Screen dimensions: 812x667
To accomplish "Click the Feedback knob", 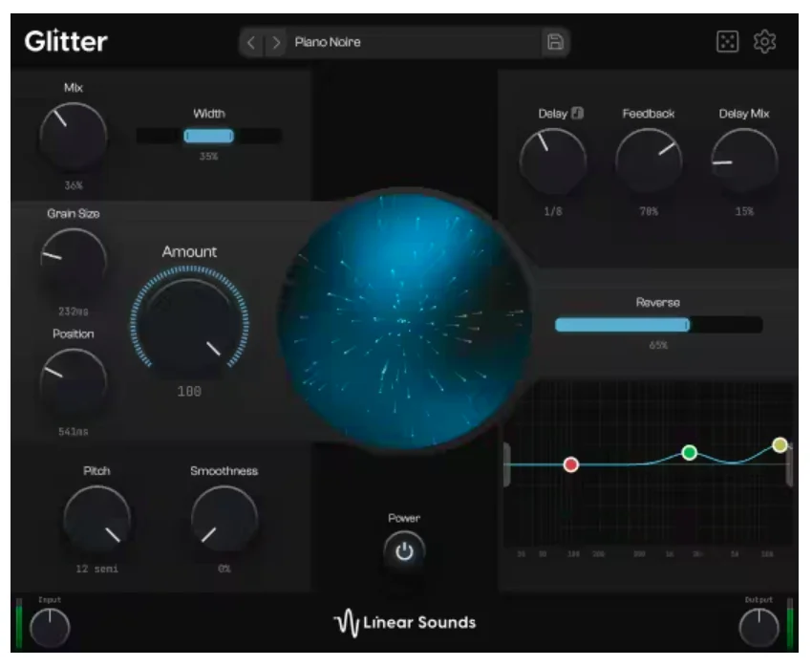I will click(x=649, y=162).
